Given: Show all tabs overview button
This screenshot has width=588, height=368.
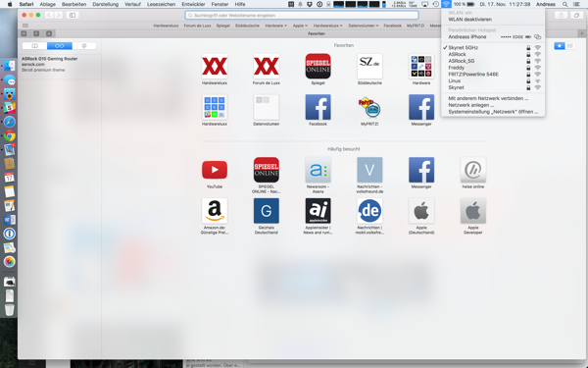Looking at the screenshot, I should pos(576,15).
